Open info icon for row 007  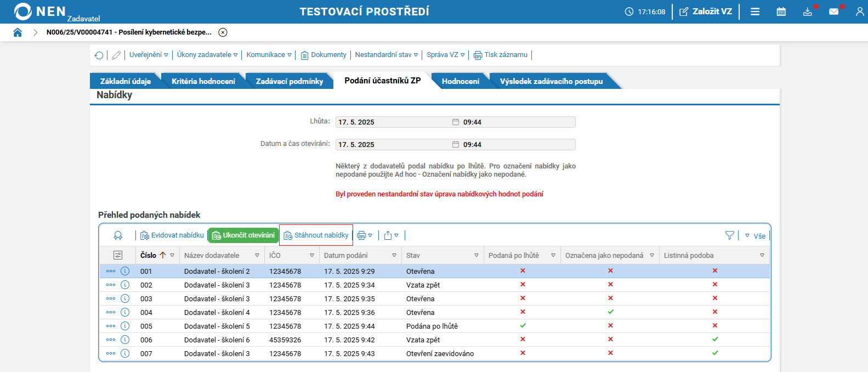(125, 353)
